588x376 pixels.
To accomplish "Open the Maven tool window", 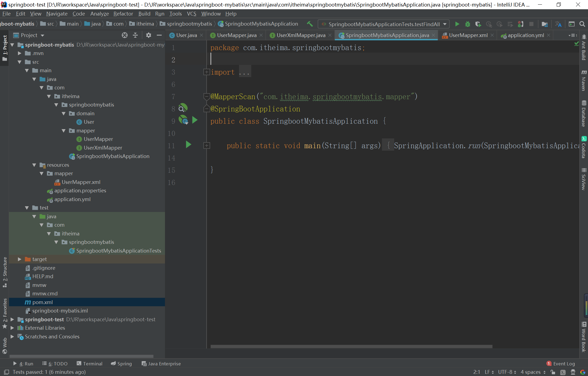I will [584, 80].
